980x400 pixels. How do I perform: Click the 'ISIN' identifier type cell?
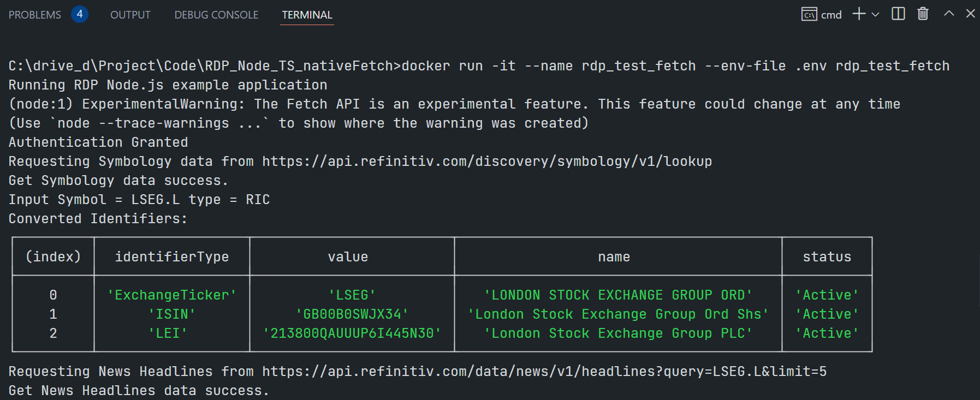[x=172, y=314]
